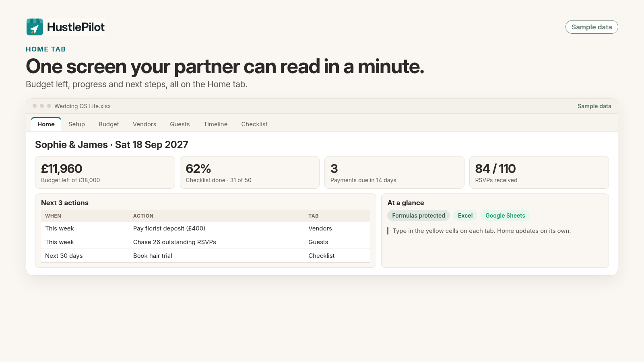Select the Chase 26 outstanding RSVPs action
644x362 pixels.
175,242
